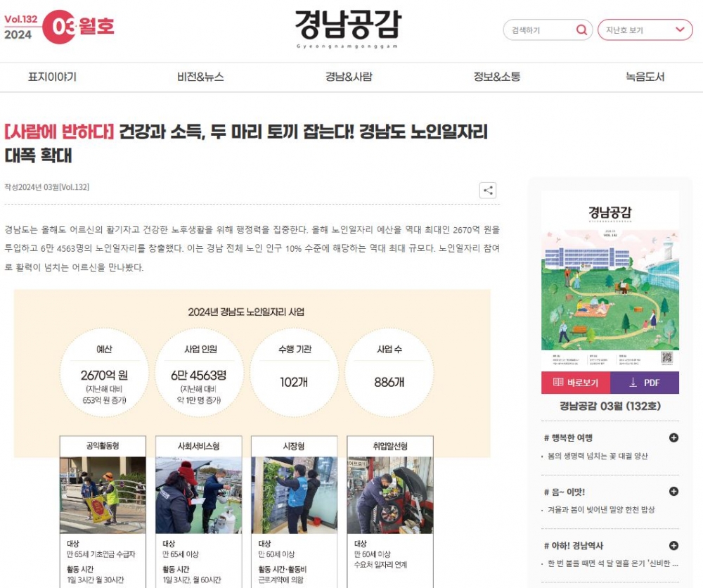Click the 공익활동형 photo
This screenshot has width=703, height=588.
coord(103,495)
